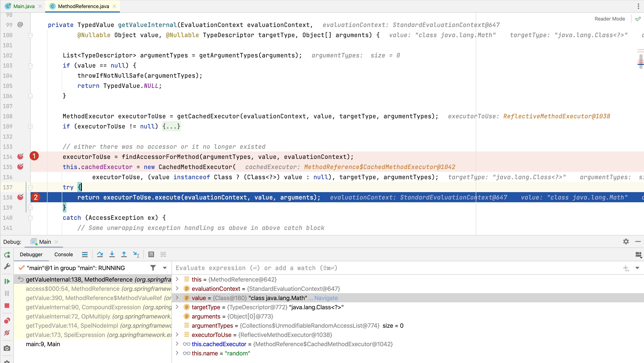The image size is (644, 363).
Task: Hide the Debug tool window
Action: pos(638,242)
